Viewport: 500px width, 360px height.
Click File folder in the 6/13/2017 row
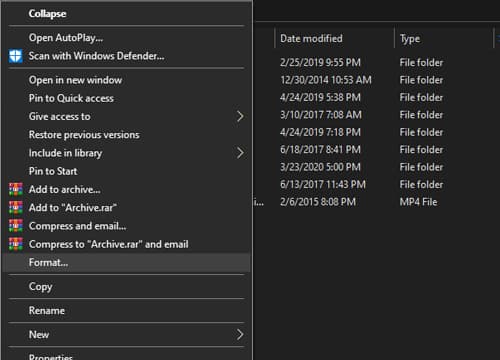click(x=421, y=184)
